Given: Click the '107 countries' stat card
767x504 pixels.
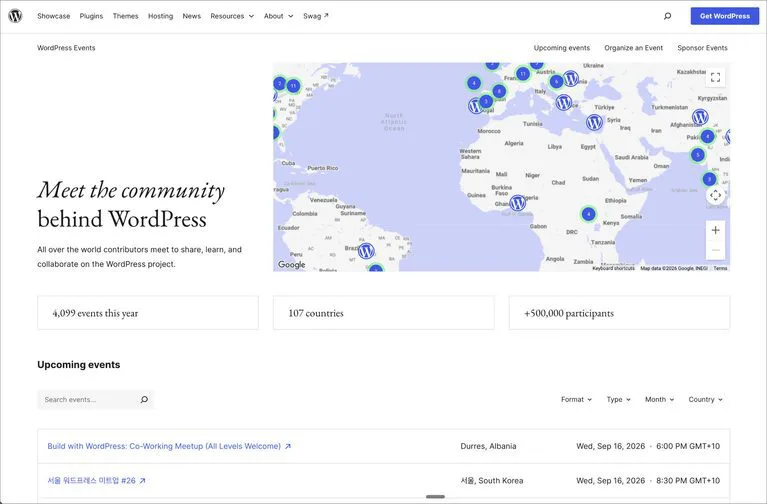Looking at the screenshot, I should pos(384,313).
